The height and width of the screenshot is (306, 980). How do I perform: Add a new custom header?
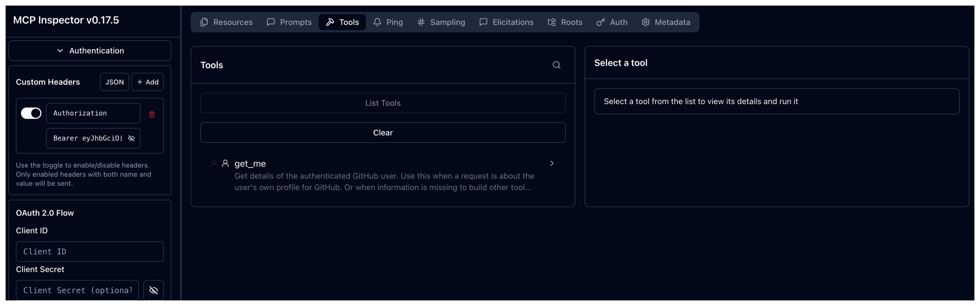pyautogui.click(x=148, y=82)
